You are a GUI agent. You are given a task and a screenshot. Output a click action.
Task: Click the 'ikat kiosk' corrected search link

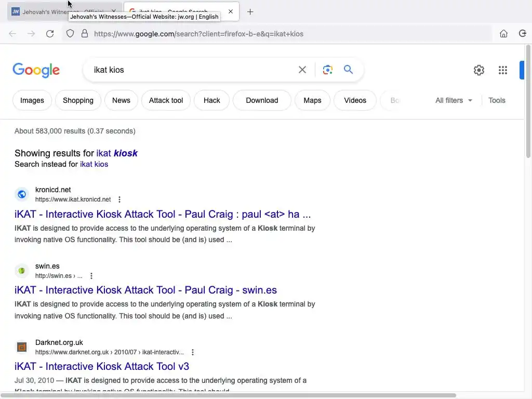pos(117,153)
